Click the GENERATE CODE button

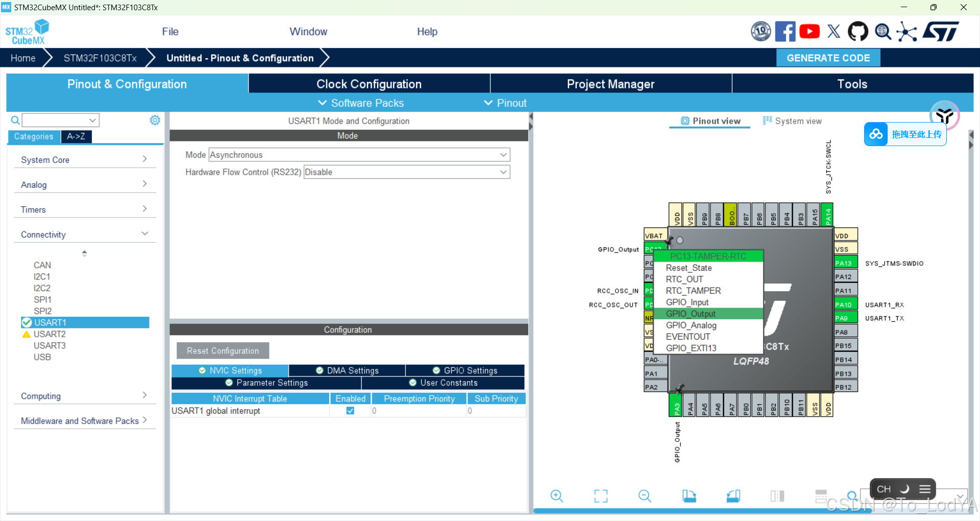pos(828,58)
